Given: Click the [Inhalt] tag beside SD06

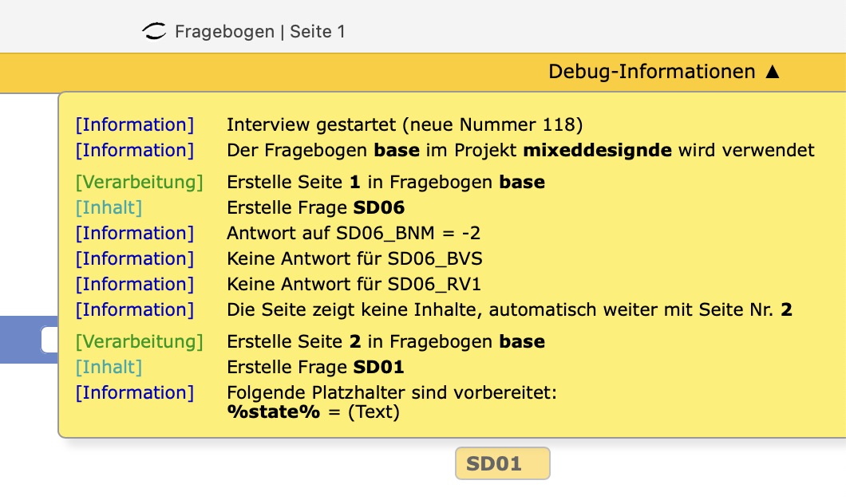Looking at the screenshot, I should coord(109,207).
